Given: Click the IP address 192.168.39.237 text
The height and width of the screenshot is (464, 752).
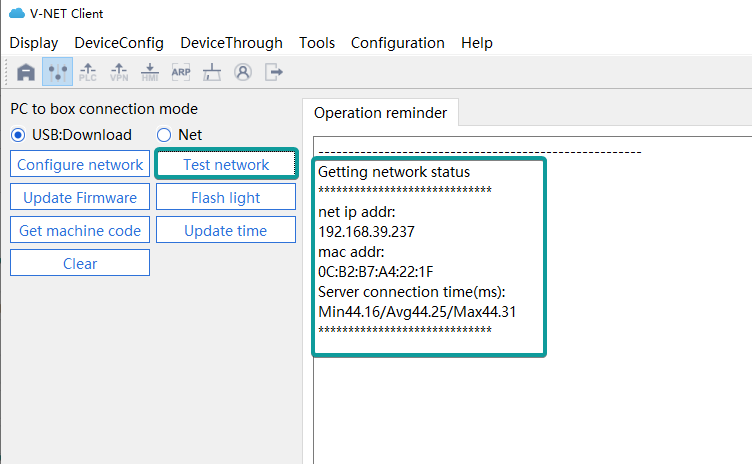Looking at the screenshot, I should click(x=366, y=232).
